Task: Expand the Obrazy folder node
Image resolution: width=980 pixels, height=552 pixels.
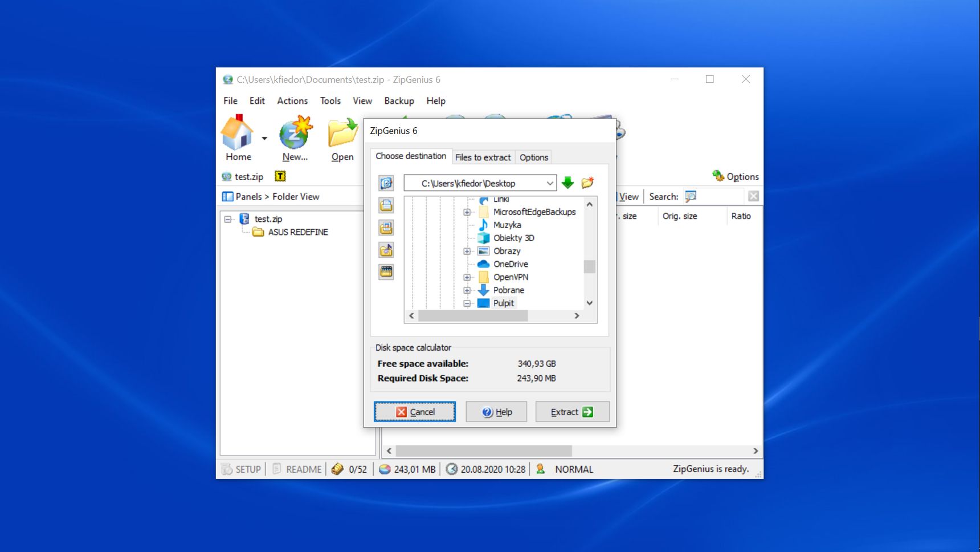Action: point(467,251)
